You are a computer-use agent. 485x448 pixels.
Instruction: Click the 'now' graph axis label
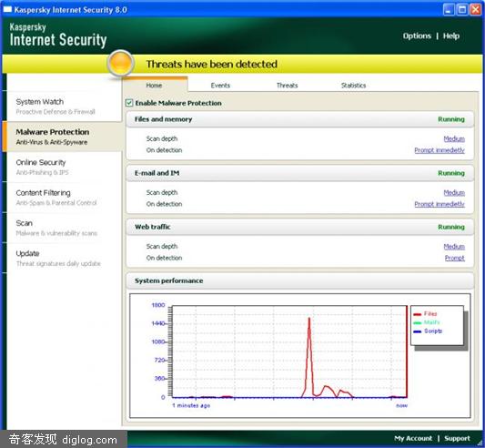402,405
